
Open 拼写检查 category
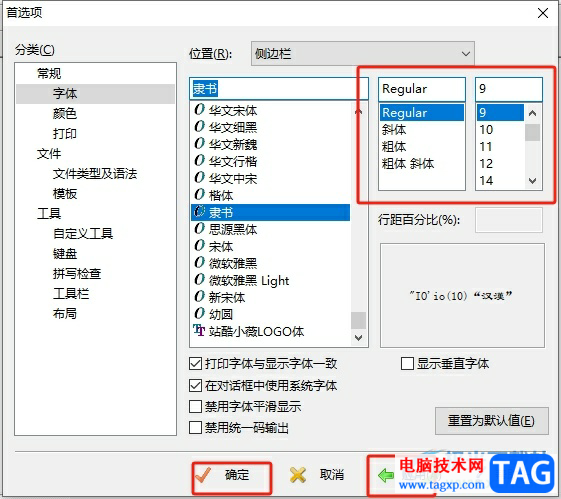click(x=77, y=274)
